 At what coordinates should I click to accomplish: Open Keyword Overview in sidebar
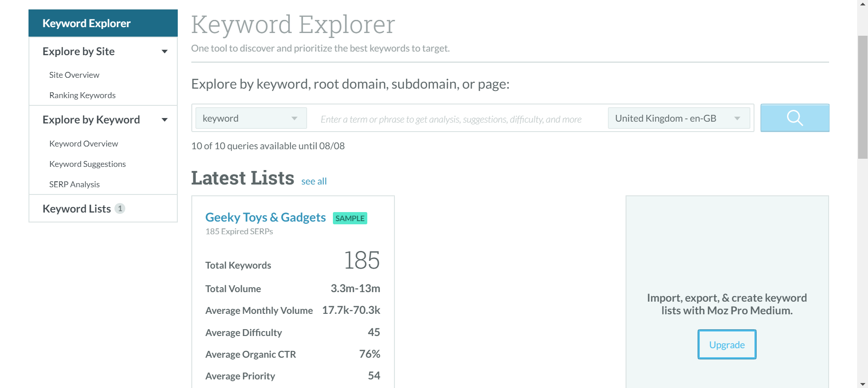point(84,144)
